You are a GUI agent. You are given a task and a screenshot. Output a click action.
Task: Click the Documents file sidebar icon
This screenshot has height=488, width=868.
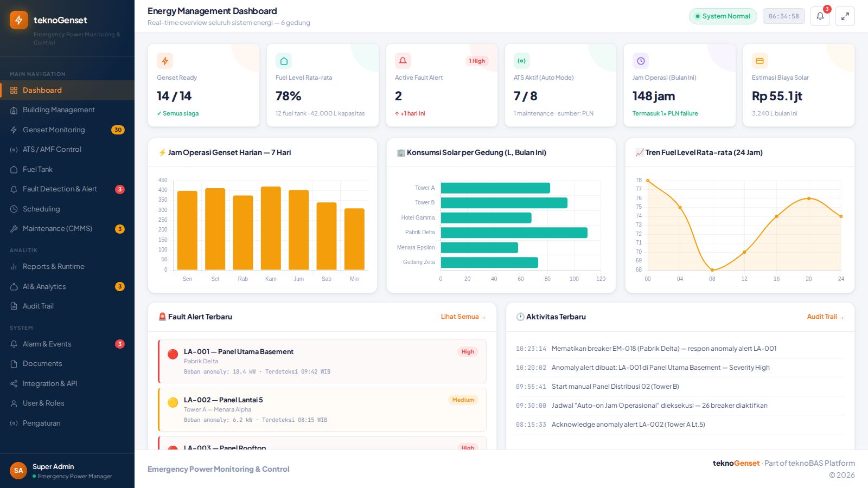[14, 364]
